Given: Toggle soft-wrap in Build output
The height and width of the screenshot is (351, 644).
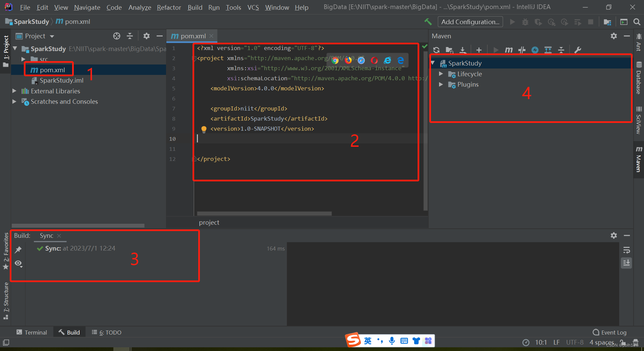Looking at the screenshot, I should click(x=627, y=250).
